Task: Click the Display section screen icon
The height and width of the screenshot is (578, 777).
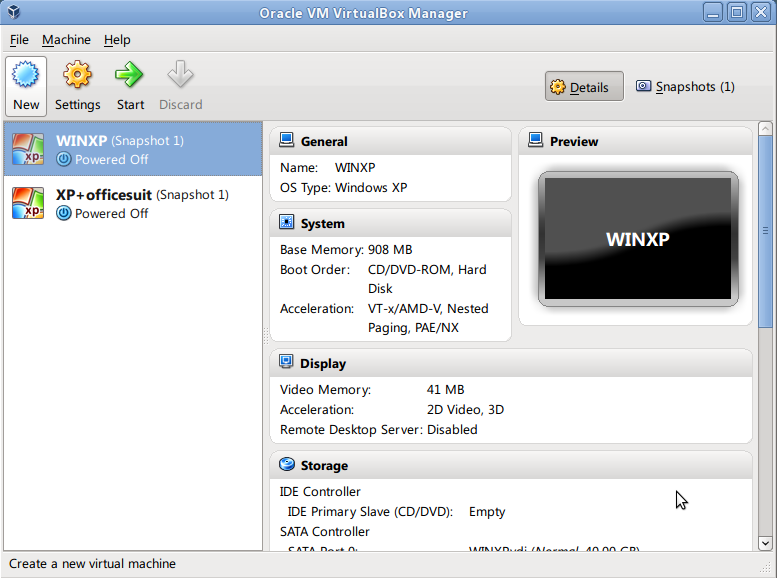Action: pos(286,362)
